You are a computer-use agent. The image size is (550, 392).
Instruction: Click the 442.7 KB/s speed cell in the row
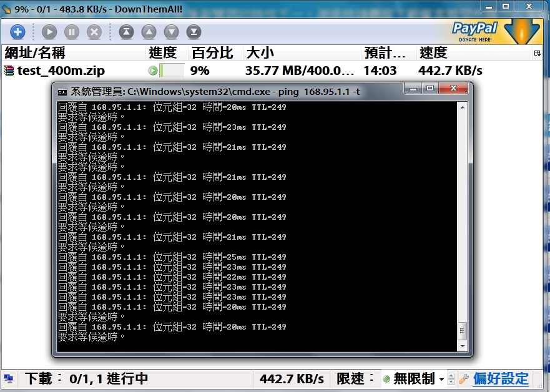tap(450, 71)
